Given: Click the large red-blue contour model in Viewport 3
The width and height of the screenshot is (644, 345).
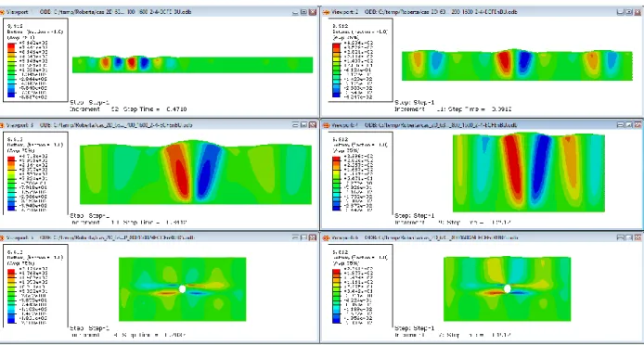Looking at the screenshot, I should pos(196,172).
